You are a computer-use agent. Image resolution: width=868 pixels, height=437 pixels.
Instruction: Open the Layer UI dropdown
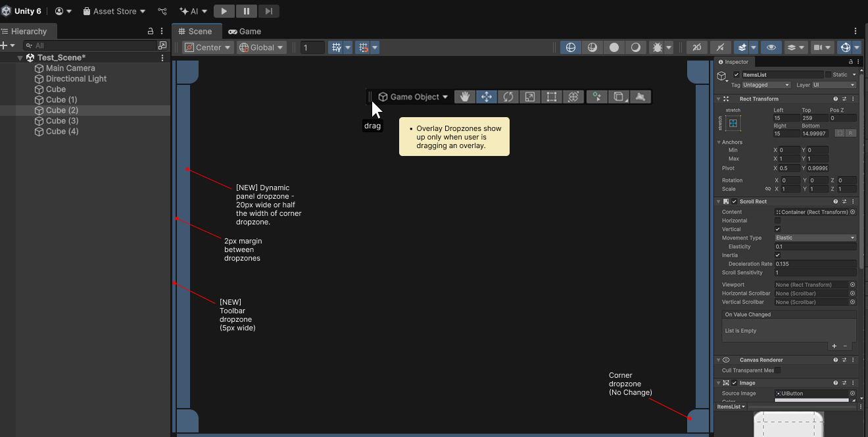pyautogui.click(x=834, y=85)
